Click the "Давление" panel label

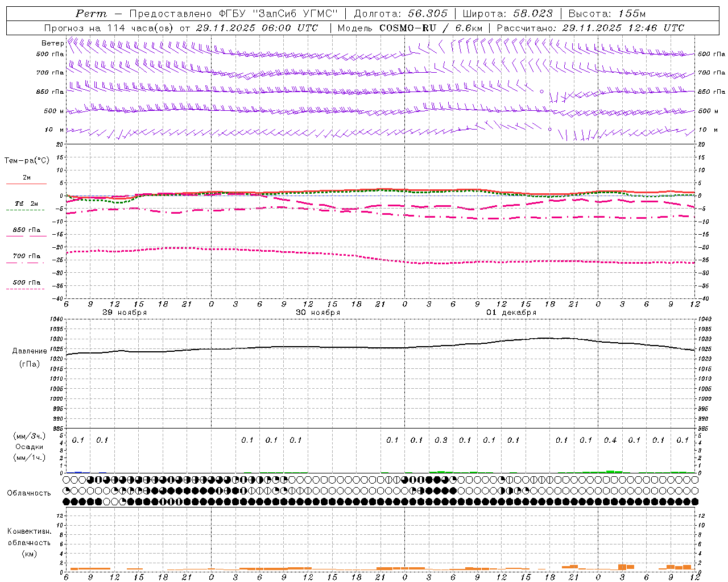click(30, 351)
